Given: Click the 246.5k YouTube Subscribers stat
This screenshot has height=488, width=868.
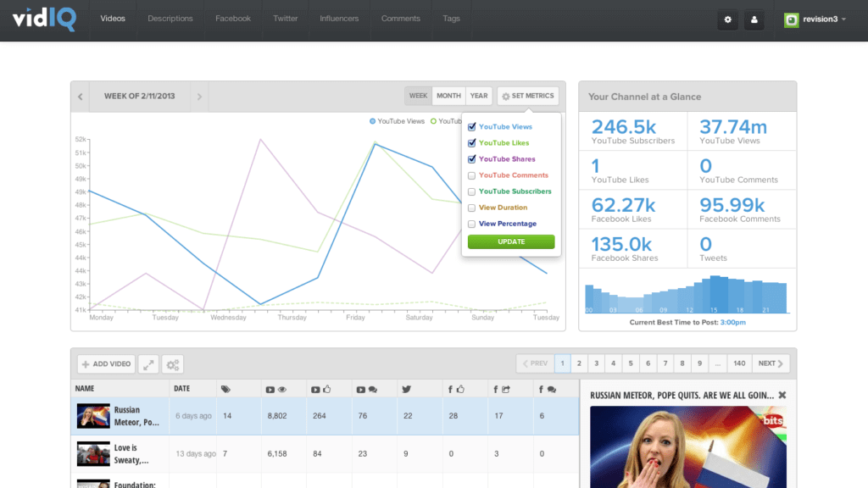Looking at the screenshot, I should click(x=633, y=131).
